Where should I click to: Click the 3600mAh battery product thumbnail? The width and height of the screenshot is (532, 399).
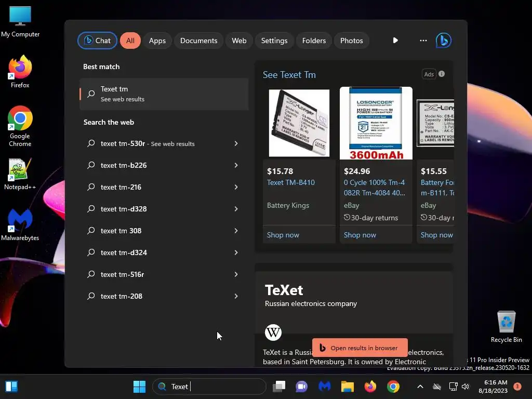pos(376,123)
